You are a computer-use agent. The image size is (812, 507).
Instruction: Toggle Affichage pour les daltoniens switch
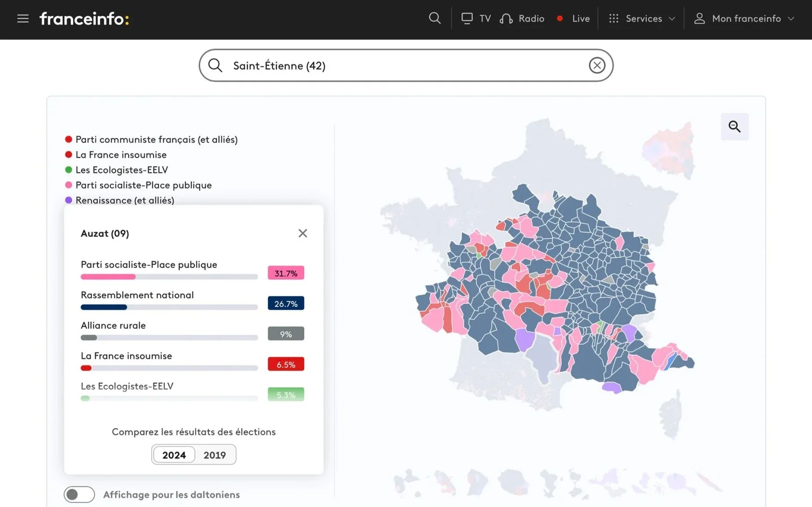coord(79,494)
